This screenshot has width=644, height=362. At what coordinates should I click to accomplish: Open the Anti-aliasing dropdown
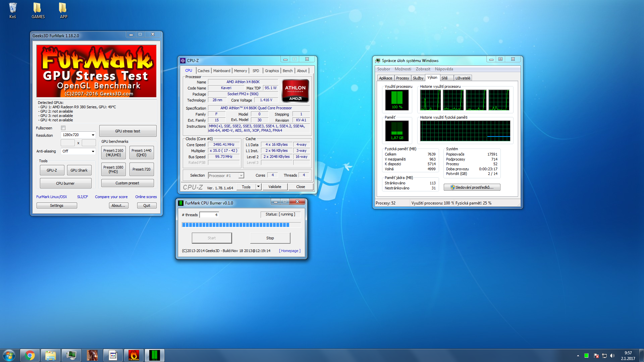78,151
